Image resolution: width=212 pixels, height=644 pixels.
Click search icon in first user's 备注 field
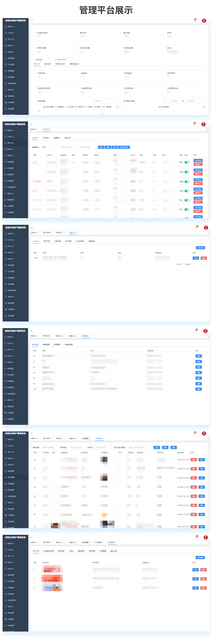[x=174, y=162]
